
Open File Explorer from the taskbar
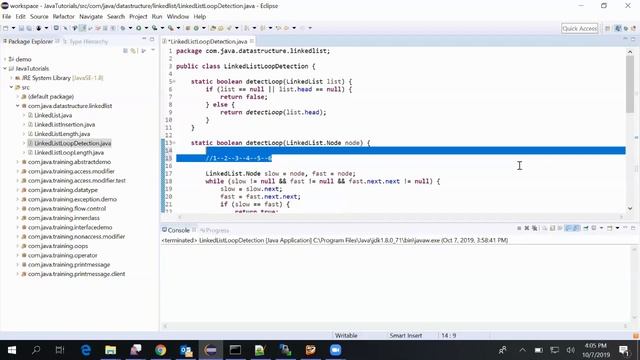click(110, 350)
